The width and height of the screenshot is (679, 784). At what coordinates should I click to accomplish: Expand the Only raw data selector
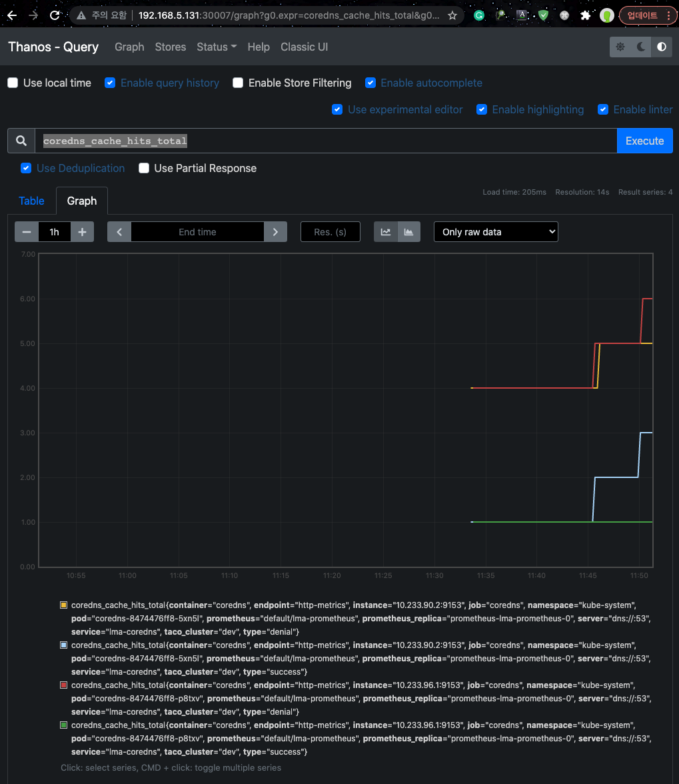point(496,232)
